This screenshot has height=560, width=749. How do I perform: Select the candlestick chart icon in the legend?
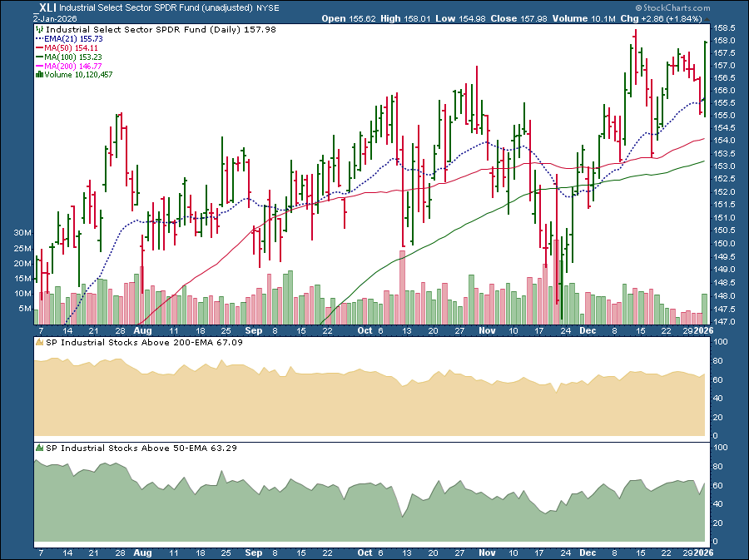click(x=39, y=30)
